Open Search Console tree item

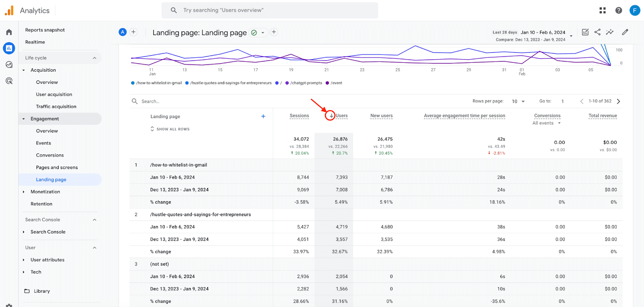(48, 232)
